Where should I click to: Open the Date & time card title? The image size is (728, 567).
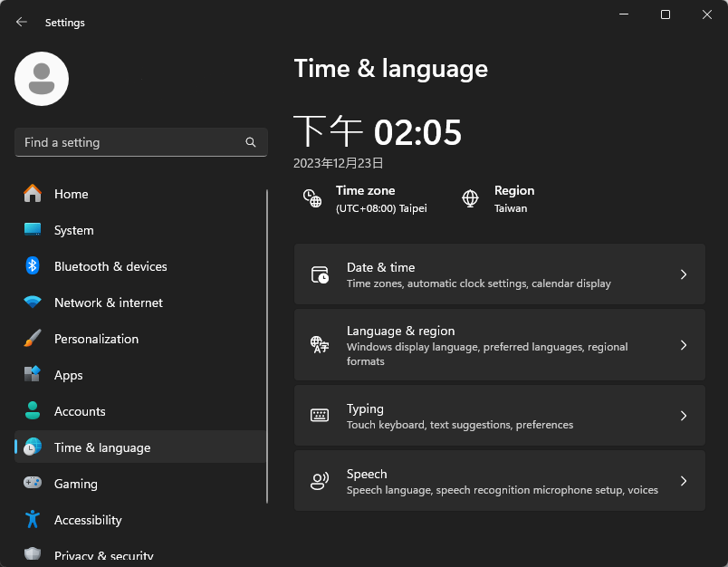coord(380,267)
